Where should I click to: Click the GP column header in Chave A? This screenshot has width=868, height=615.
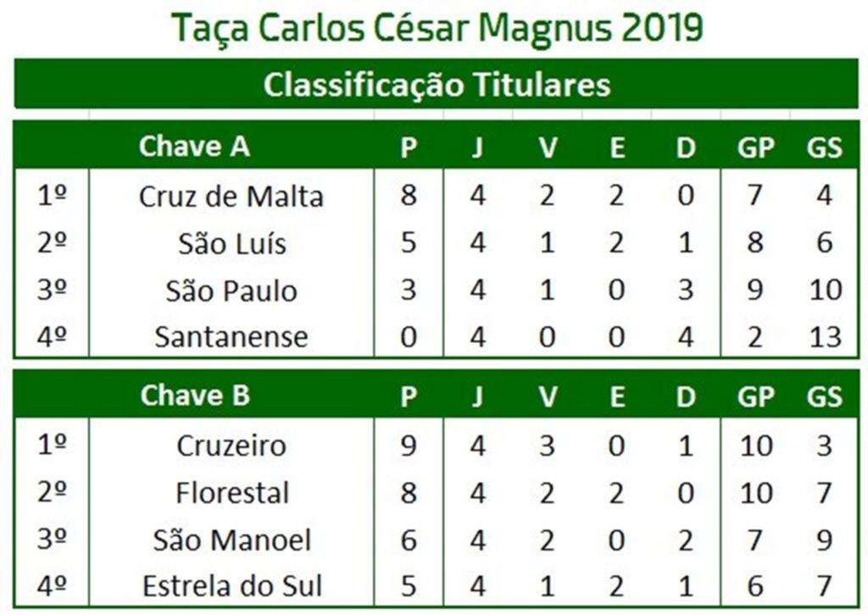pyautogui.click(x=755, y=148)
